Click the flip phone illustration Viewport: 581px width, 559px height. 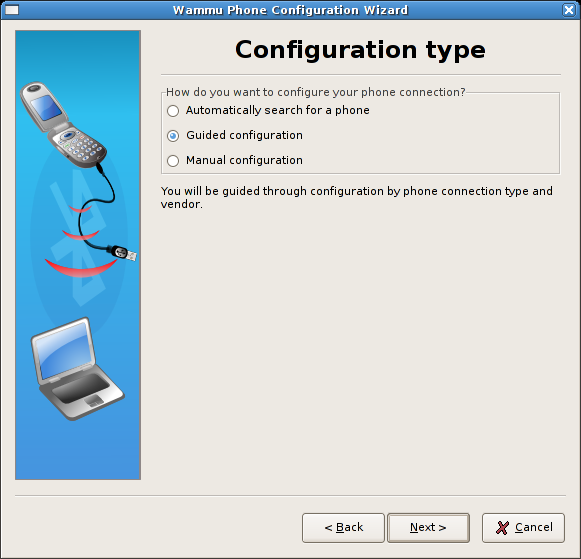click(63, 124)
